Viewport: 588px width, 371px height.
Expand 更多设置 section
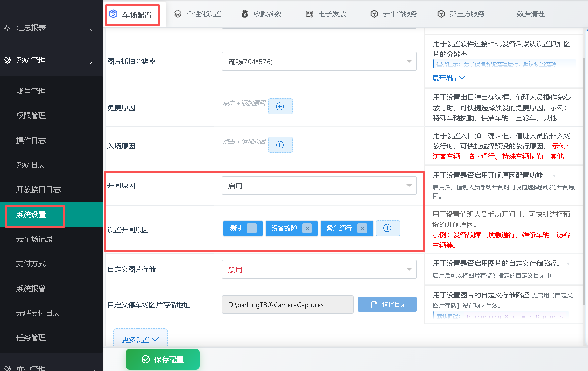(x=140, y=339)
